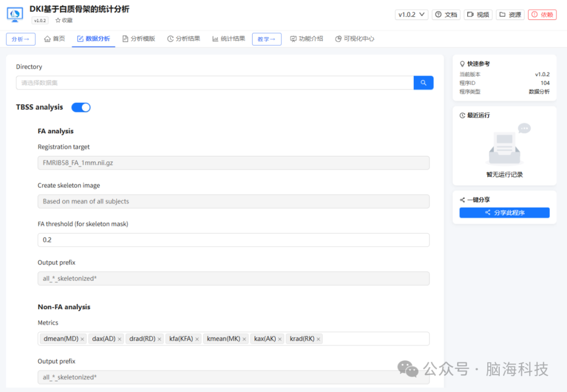Click the Registration target field

tap(234, 163)
